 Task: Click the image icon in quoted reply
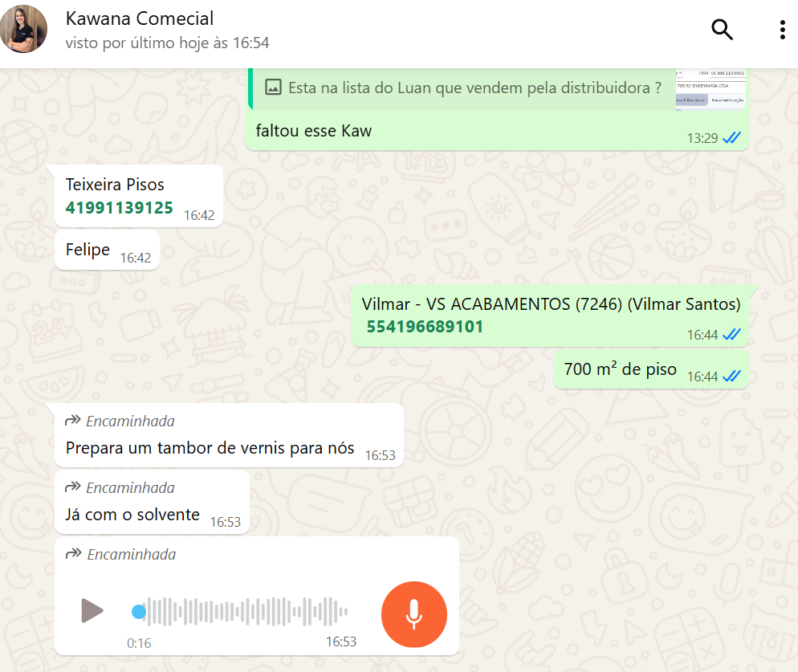point(273,88)
